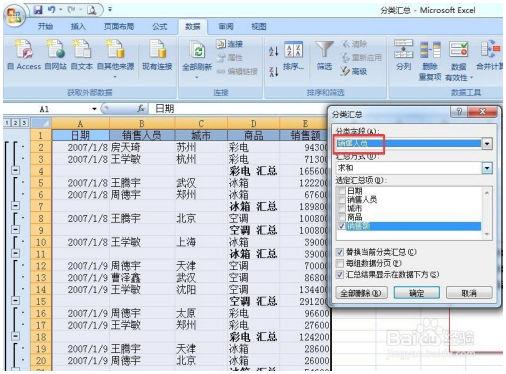The image size is (506, 374).
Task: Open existing connections (现有连接)
Action: coord(157,55)
